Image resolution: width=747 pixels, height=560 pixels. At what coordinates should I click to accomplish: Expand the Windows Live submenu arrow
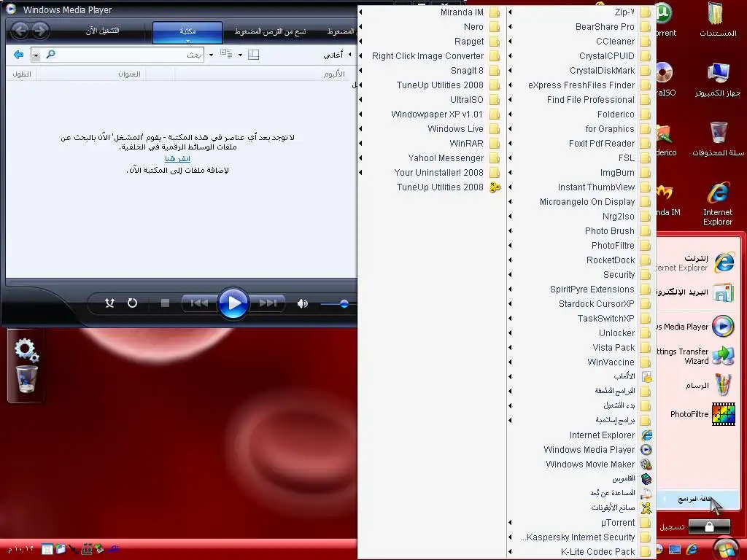coord(360,128)
